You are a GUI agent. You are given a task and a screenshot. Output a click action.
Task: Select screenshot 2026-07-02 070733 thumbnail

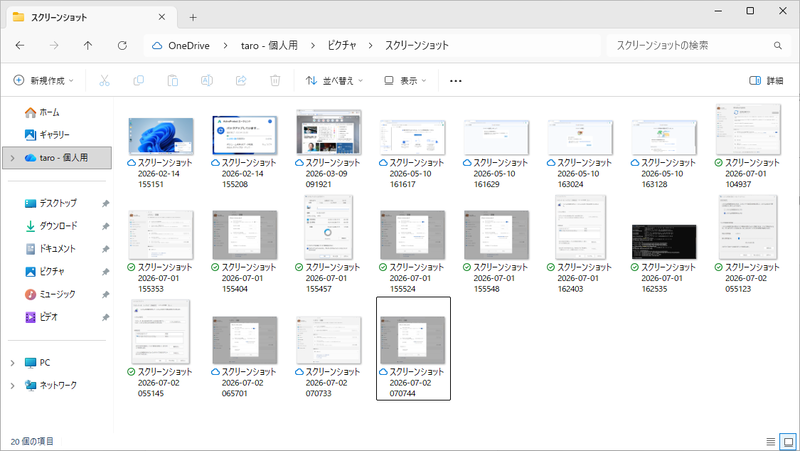pos(329,340)
